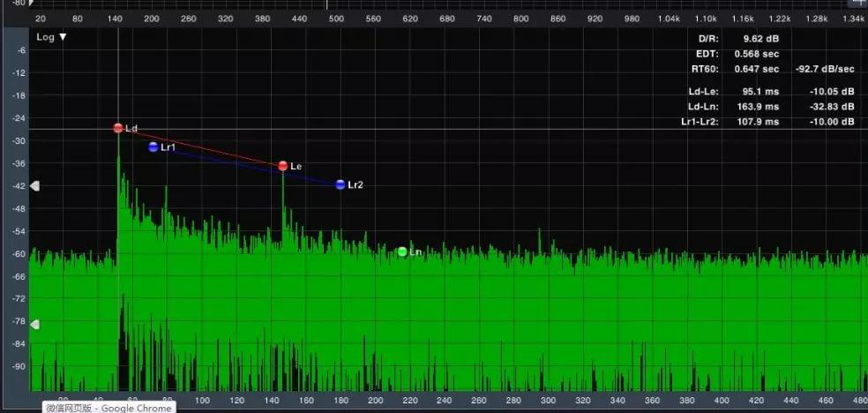Click the D/R 9.62 dB readout
868x413 pixels.
(x=760, y=39)
